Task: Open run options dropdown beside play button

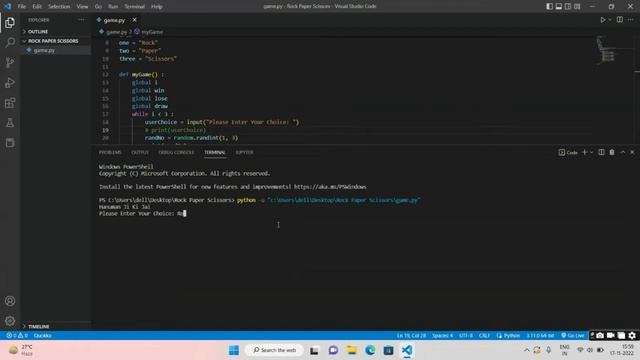Action: click(610, 20)
